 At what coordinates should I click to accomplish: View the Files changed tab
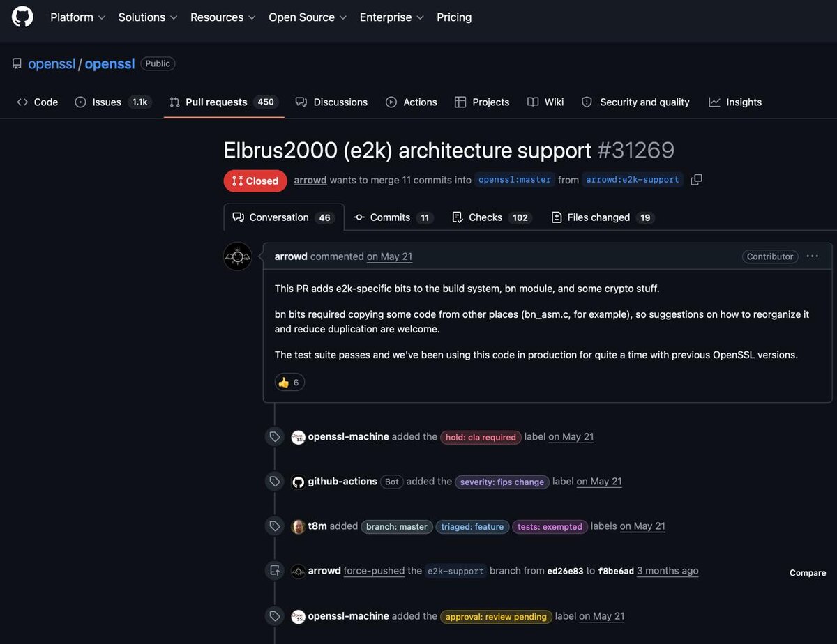pyautogui.click(x=603, y=217)
